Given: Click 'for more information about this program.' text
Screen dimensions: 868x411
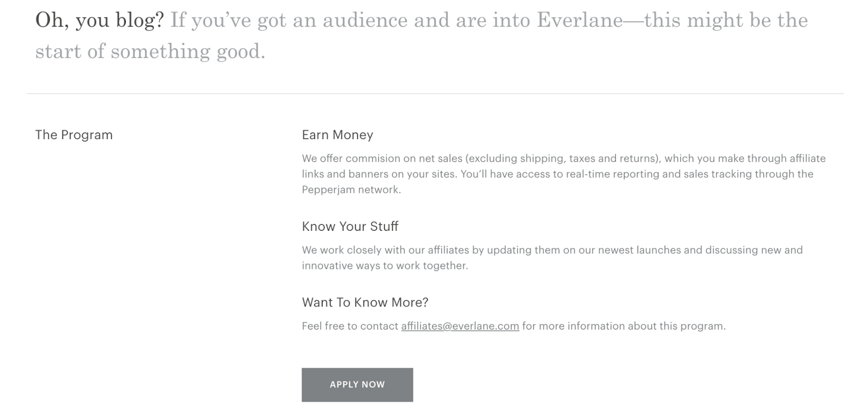Looking at the screenshot, I should tap(624, 326).
